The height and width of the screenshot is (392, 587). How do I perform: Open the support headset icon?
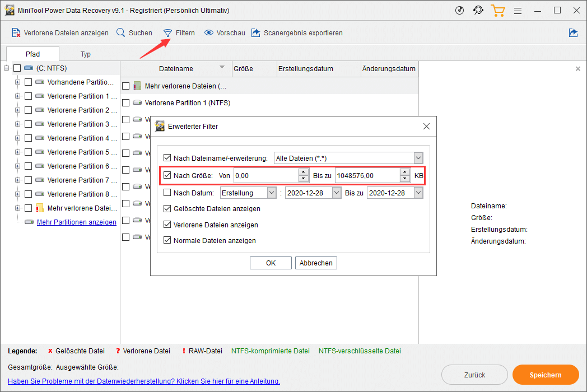478,11
